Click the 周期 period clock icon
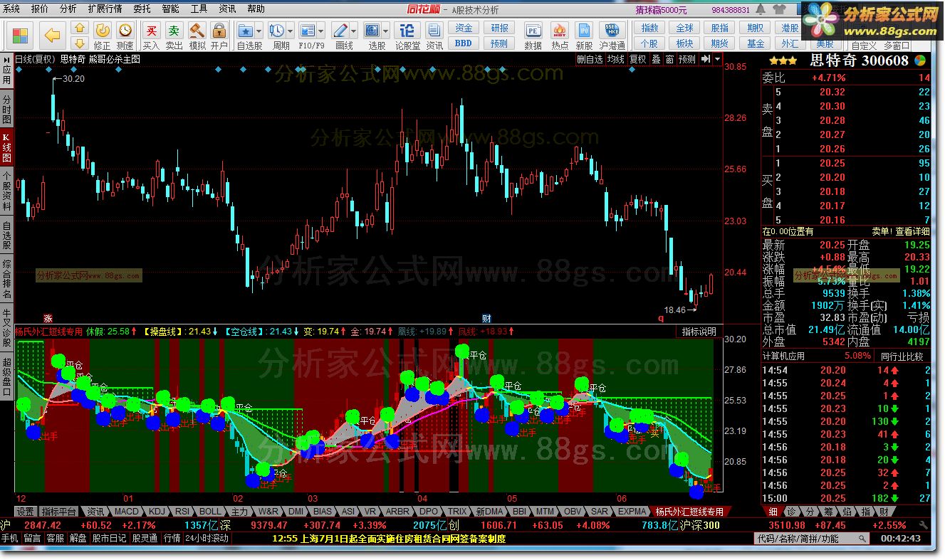This screenshot has height=560, width=945. click(276, 31)
